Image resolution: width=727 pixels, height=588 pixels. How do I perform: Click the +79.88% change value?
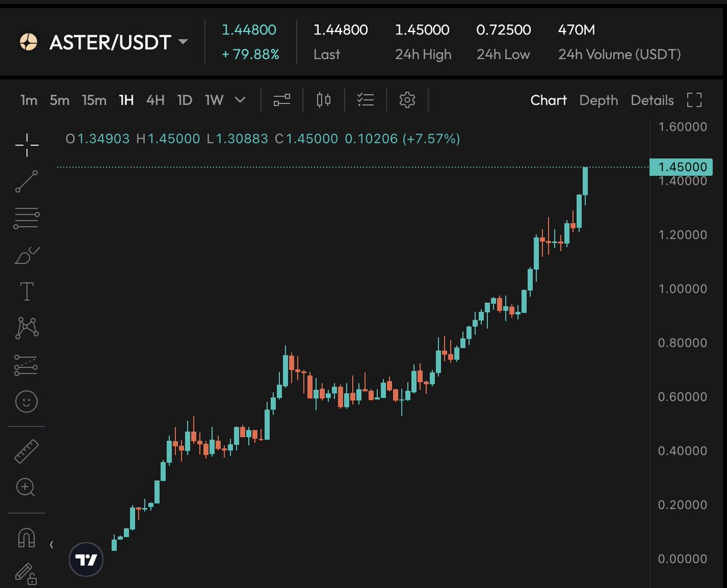pyautogui.click(x=250, y=55)
